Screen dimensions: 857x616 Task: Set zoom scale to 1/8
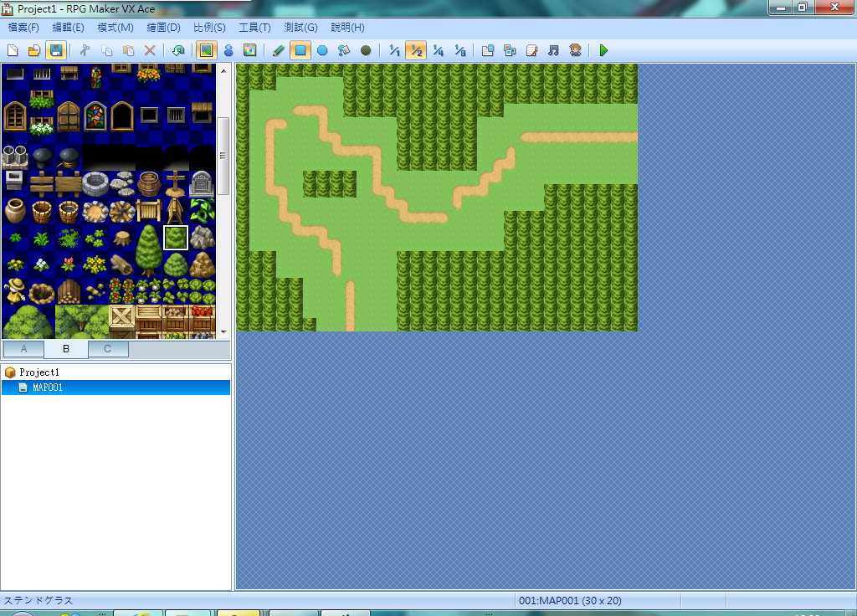[459, 51]
